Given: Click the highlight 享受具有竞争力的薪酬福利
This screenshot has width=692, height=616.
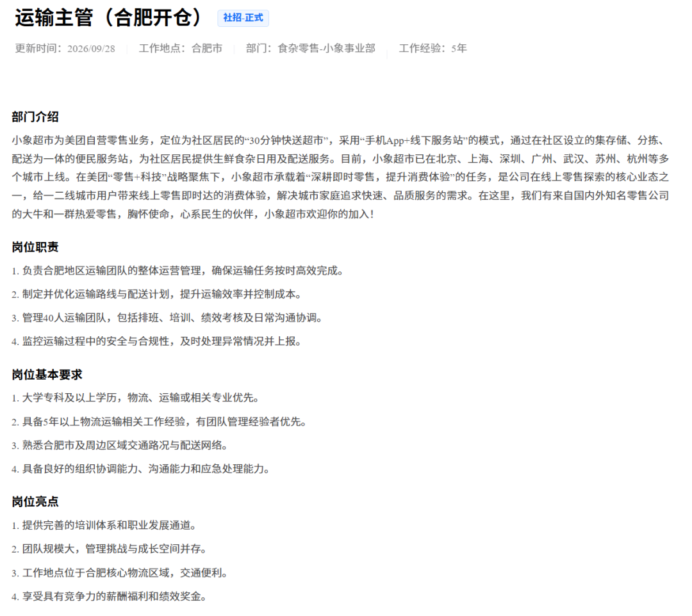Looking at the screenshot, I should click(x=110, y=597).
